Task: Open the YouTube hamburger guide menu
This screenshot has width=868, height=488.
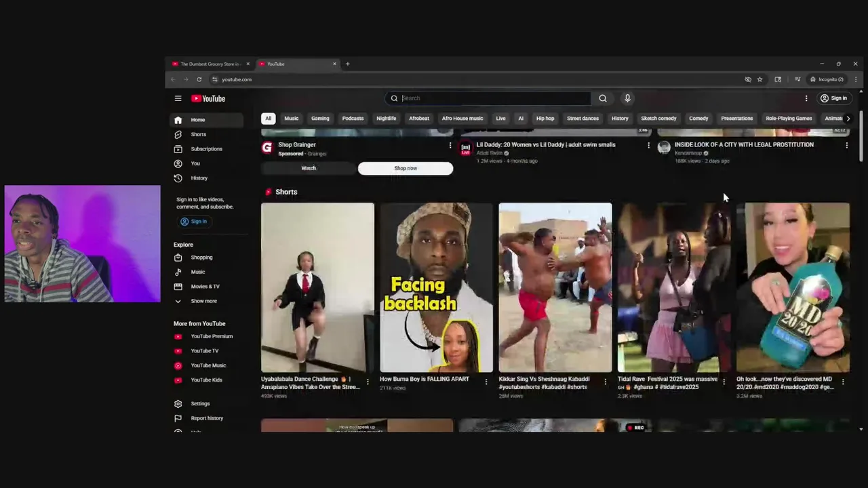Action: 178,98
